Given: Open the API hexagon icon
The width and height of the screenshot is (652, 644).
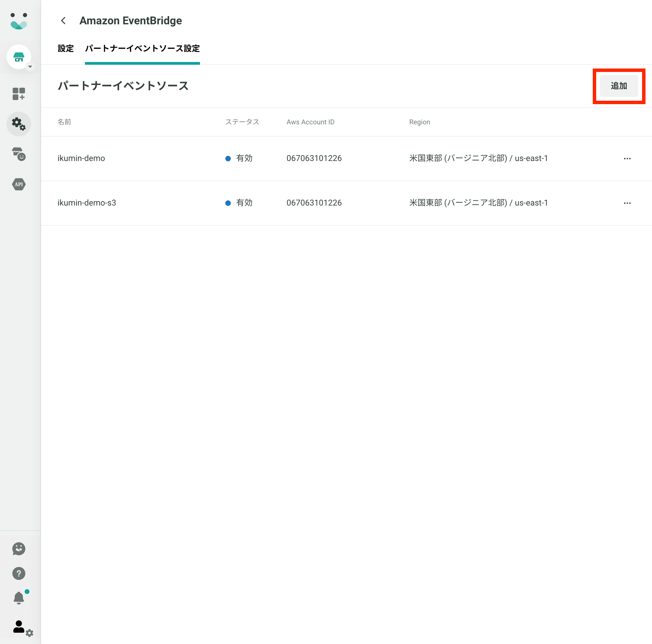Looking at the screenshot, I should point(19,184).
